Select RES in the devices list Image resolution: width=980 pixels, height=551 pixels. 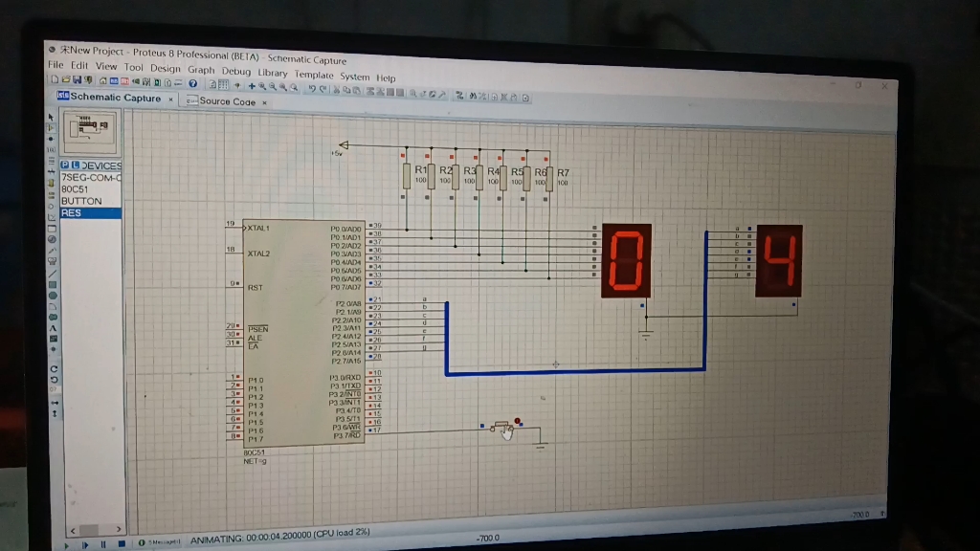click(x=91, y=213)
